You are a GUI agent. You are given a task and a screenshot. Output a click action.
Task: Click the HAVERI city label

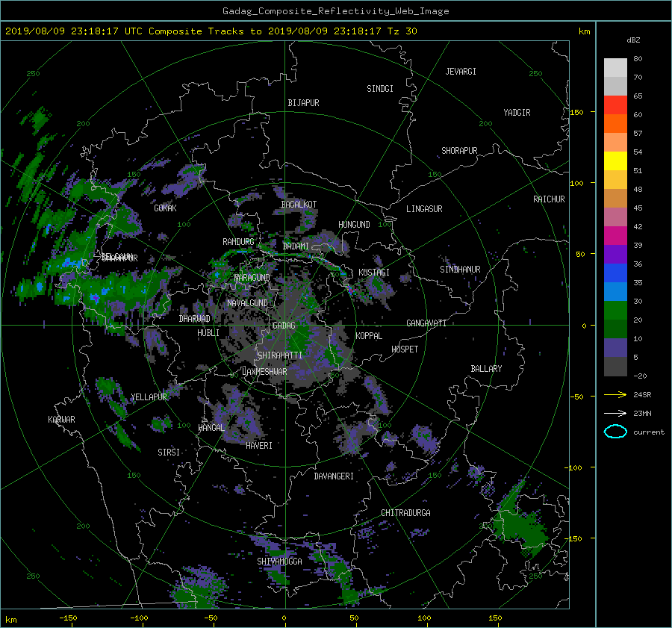click(x=259, y=446)
